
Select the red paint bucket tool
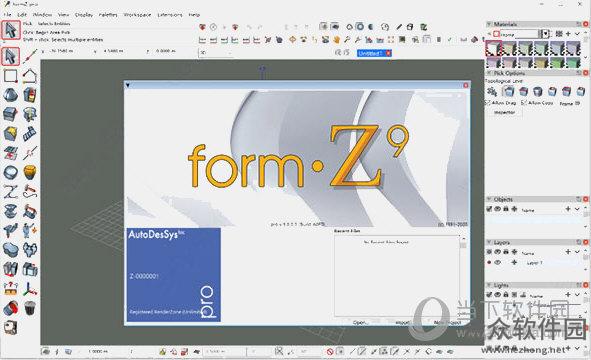11,308
